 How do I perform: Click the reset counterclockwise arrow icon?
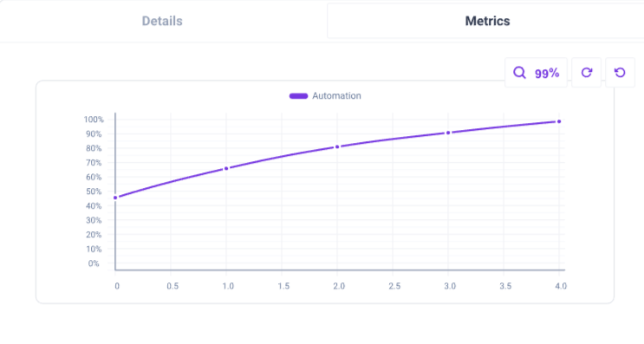click(x=621, y=73)
